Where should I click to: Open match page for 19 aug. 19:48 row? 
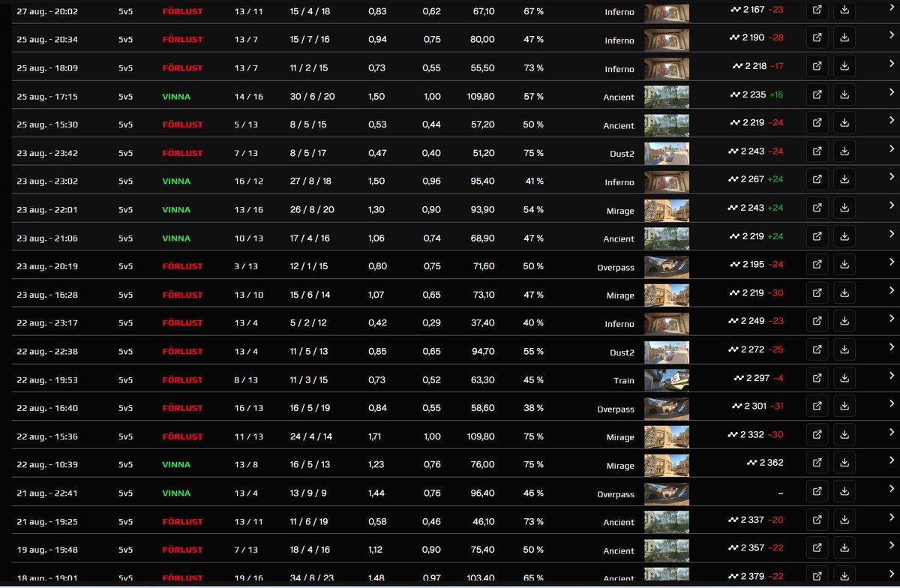click(x=817, y=548)
